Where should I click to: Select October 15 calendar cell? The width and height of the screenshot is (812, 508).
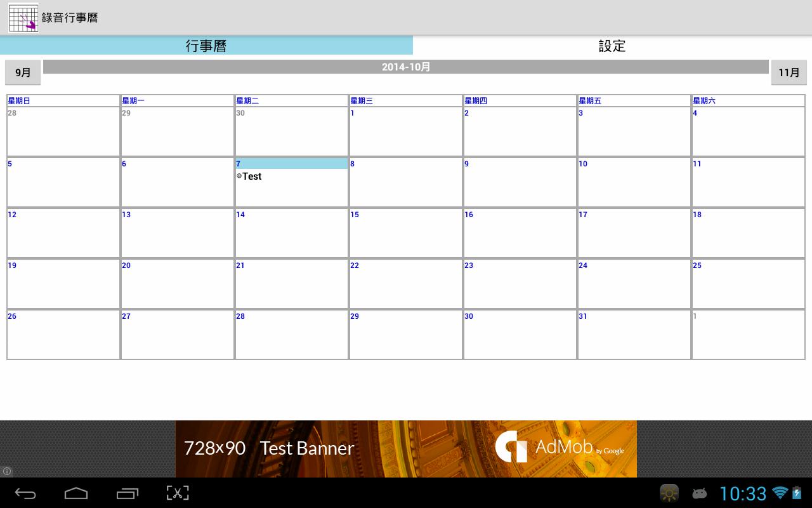[405, 232]
